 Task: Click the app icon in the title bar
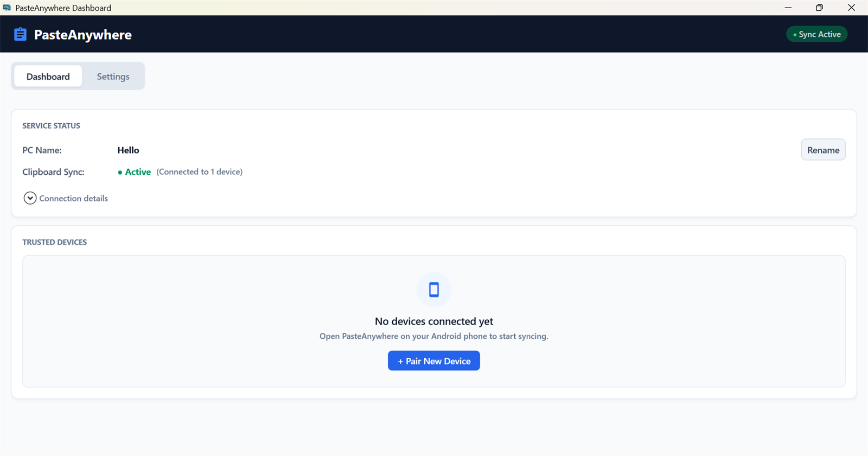7,8
